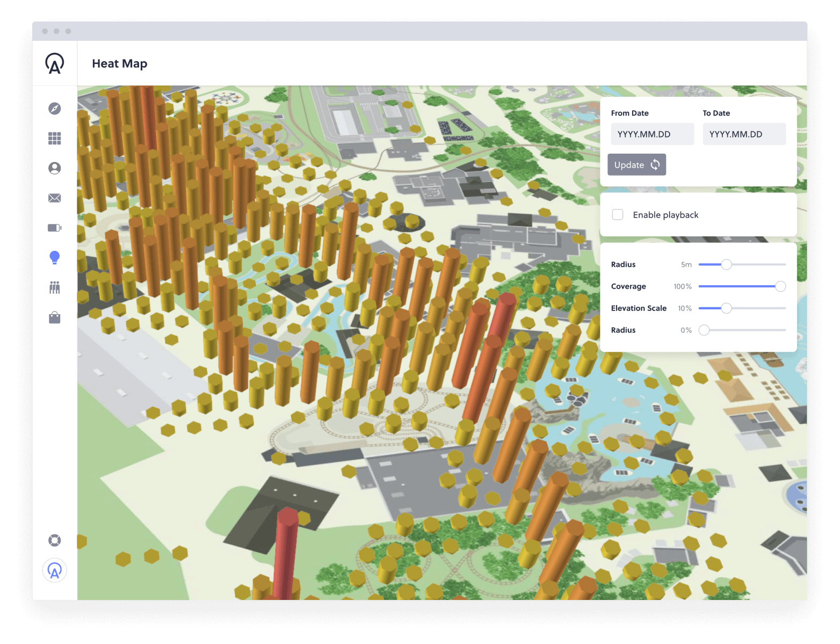This screenshot has height=644, width=840.
Task: Enable playback on the heat map
Action: tap(617, 214)
